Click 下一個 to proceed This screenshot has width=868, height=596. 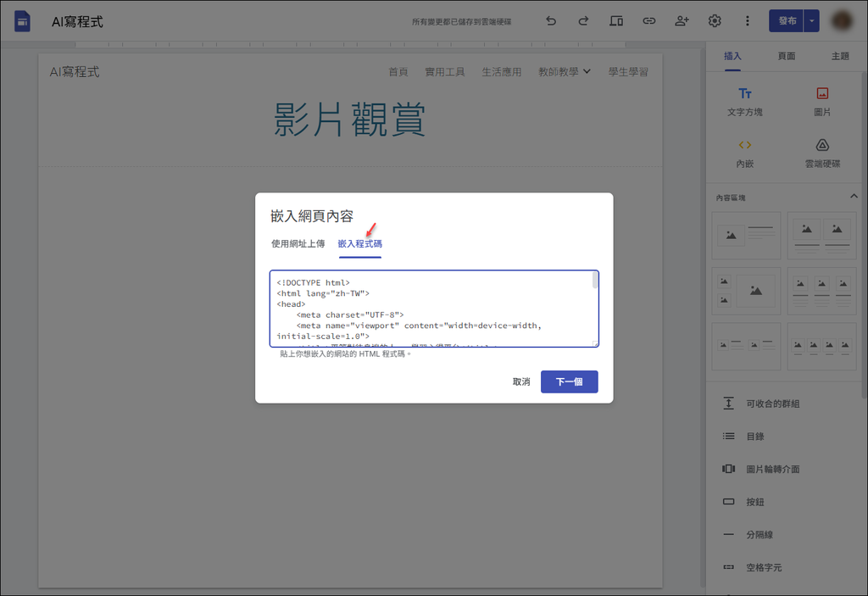coord(569,382)
